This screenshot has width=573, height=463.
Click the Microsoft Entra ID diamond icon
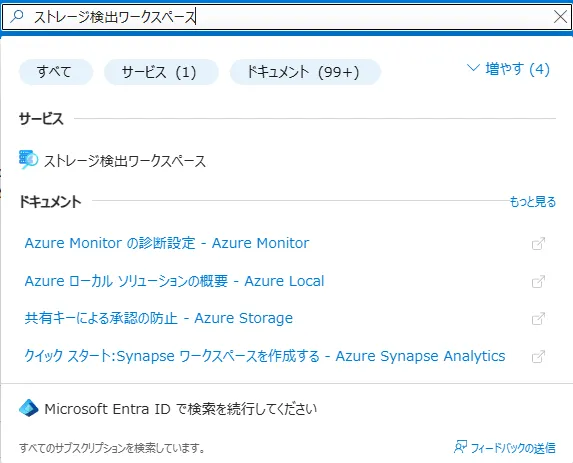29,408
